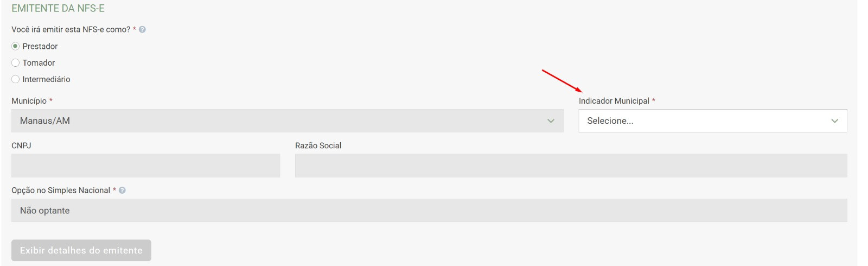Open the Município dropdown showing Manaus/AM
868x266 pixels.
[x=282, y=121]
